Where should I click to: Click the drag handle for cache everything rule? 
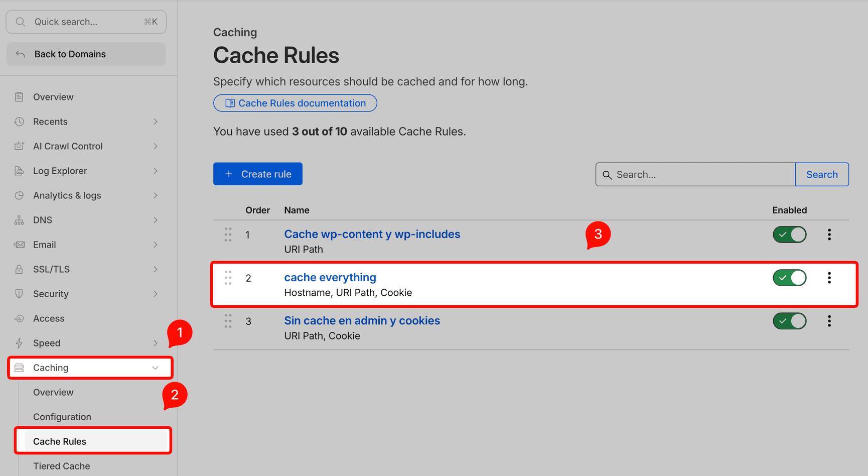228,278
